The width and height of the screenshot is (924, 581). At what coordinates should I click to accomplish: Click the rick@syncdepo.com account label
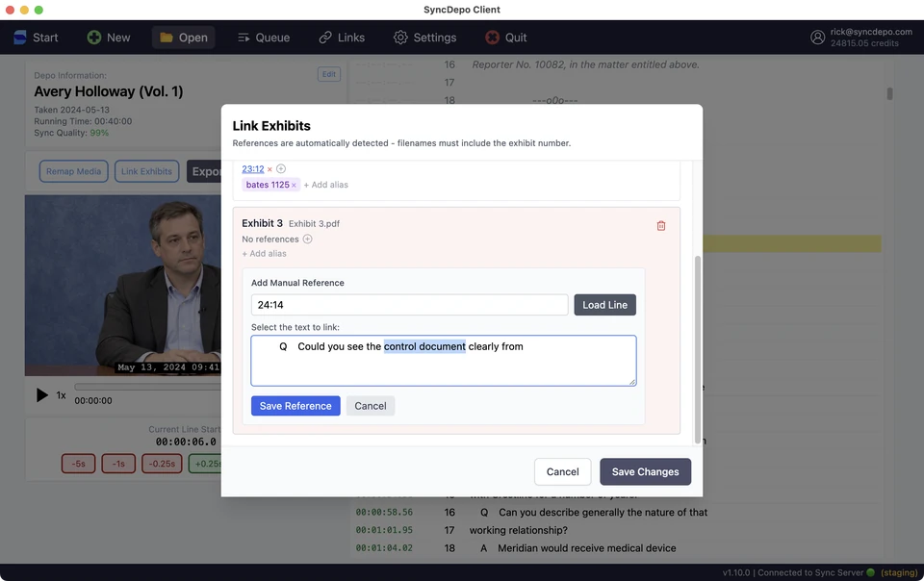pos(871,32)
